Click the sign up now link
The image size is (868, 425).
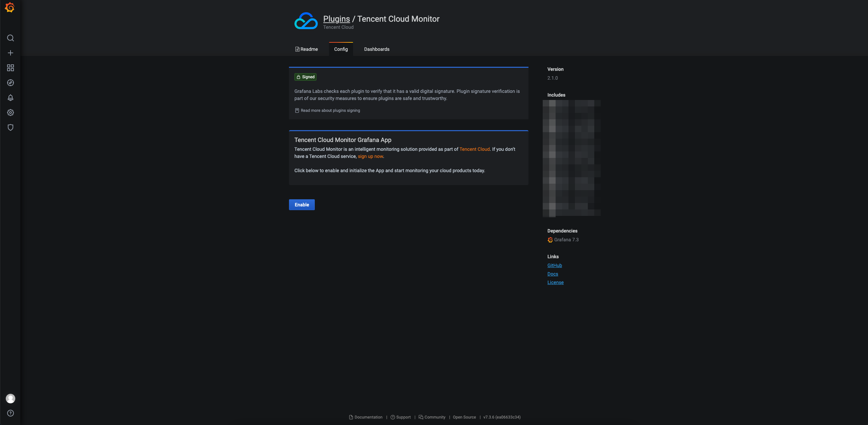[370, 156]
